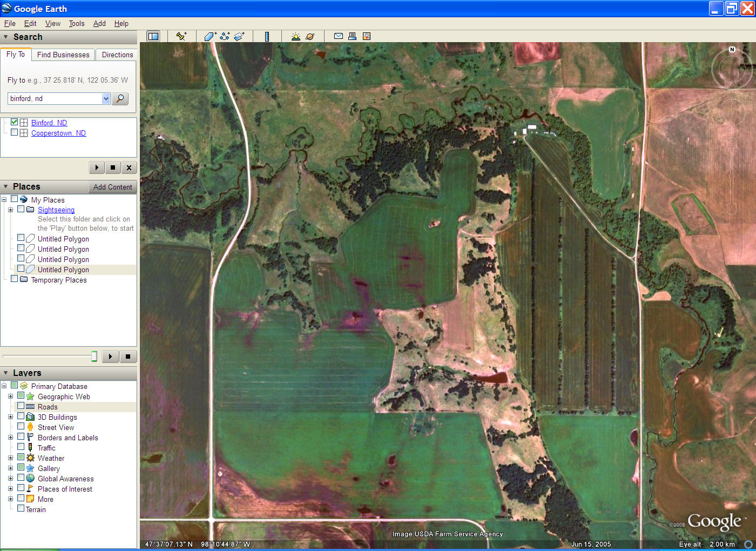The width and height of the screenshot is (756, 551).
Task: Click the Street View pegman layer icon
Action: [x=30, y=427]
